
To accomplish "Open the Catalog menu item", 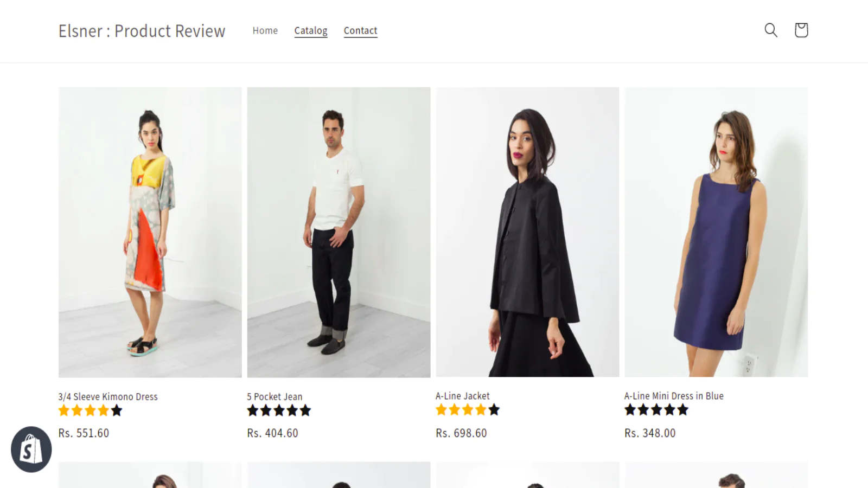I will tap(311, 31).
